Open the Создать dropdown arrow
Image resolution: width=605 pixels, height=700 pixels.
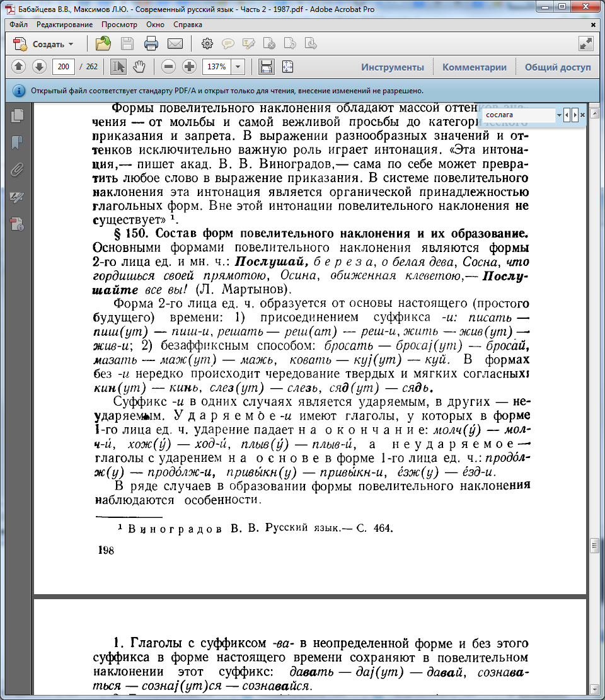71,44
